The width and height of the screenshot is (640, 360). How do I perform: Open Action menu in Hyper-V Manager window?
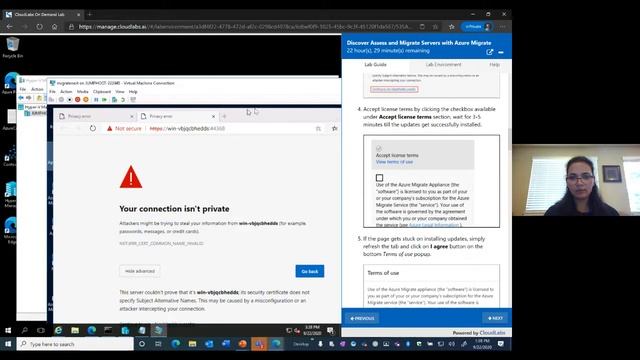pyautogui.click(x=37, y=89)
